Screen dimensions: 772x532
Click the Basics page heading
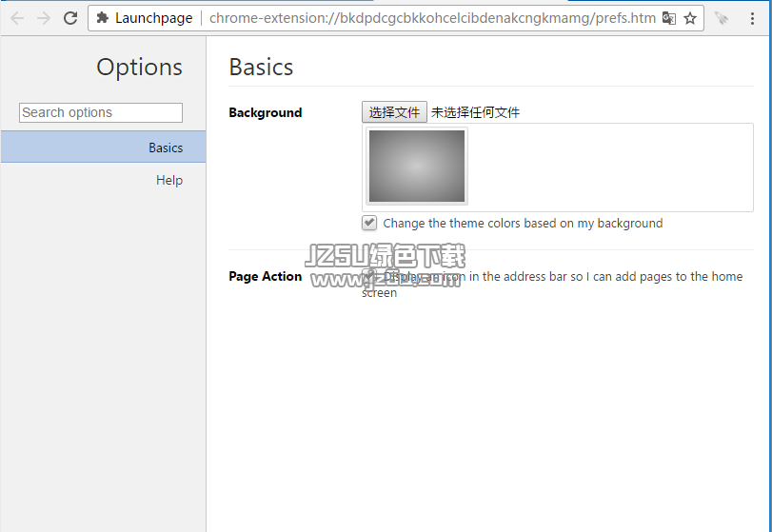261,67
